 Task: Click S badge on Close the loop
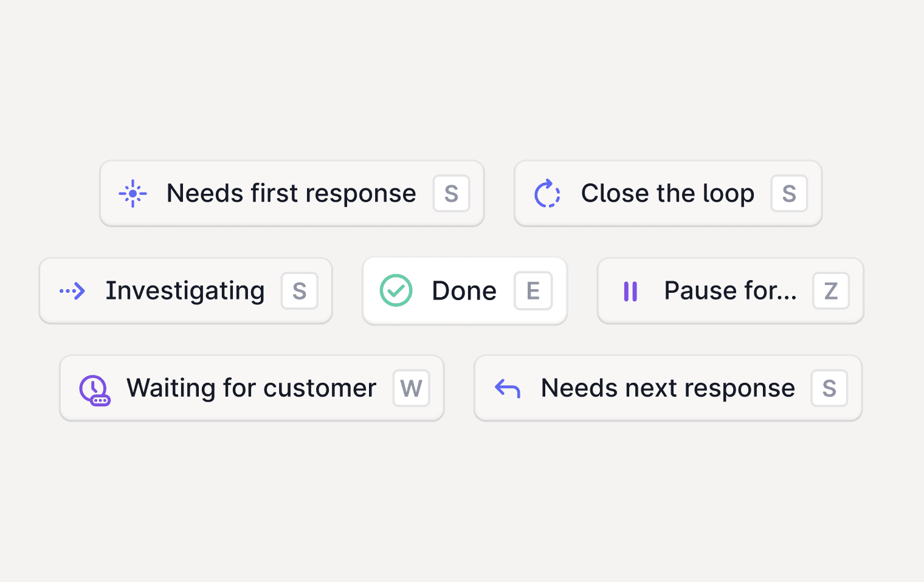click(789, 194)
